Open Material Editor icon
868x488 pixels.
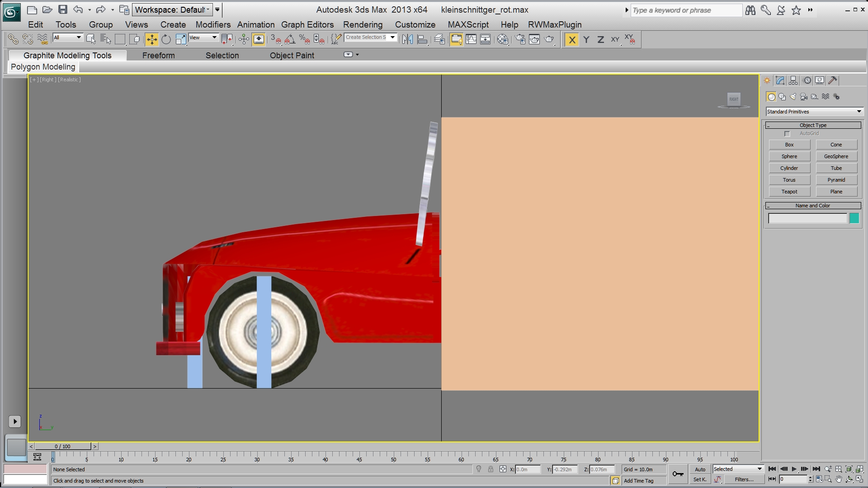click(503, 40)
